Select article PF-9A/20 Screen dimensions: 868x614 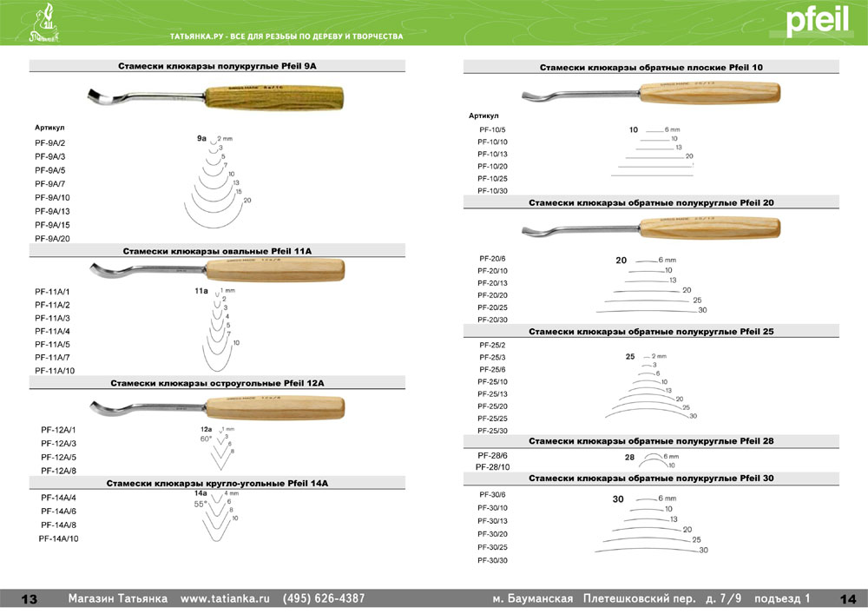pos(52,239)
